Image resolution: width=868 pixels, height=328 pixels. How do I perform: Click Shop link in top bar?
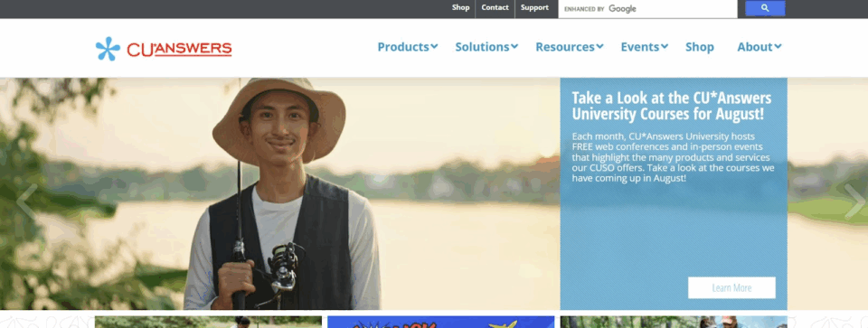click(460, 8)
